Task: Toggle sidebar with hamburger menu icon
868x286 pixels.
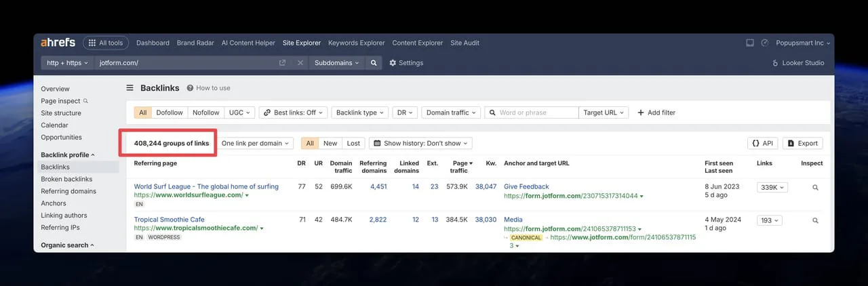Action: (x=130, y=88)
